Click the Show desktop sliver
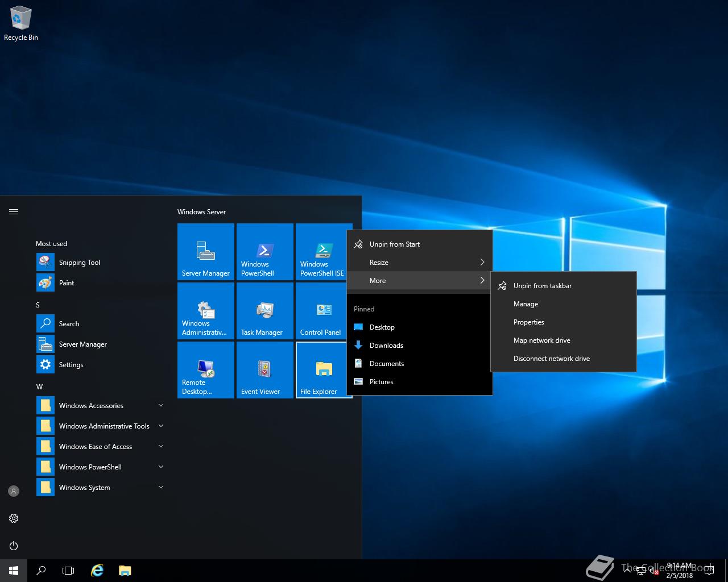Screen dimensions: 728x582 coord(726,571)
